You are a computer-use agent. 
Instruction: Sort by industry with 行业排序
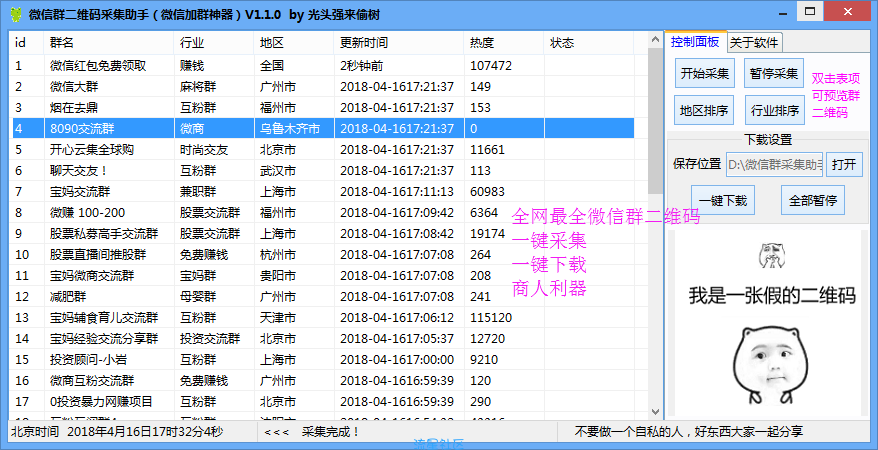point(774,110)
